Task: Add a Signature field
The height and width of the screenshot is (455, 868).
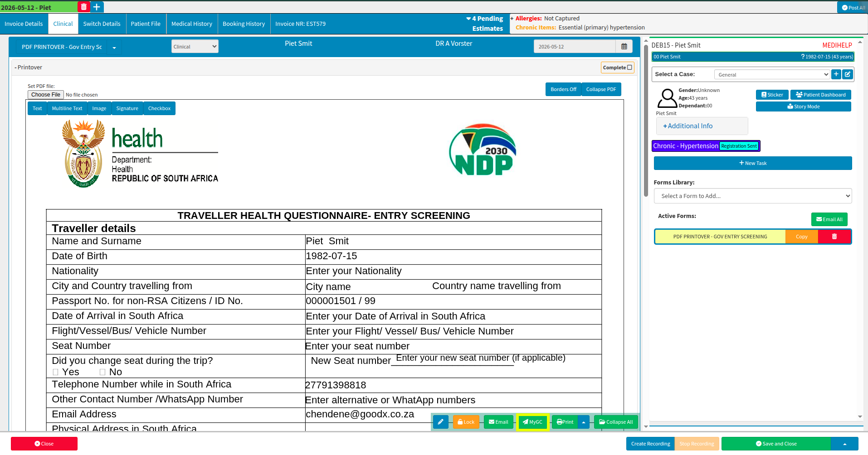Action: point(127,108)
